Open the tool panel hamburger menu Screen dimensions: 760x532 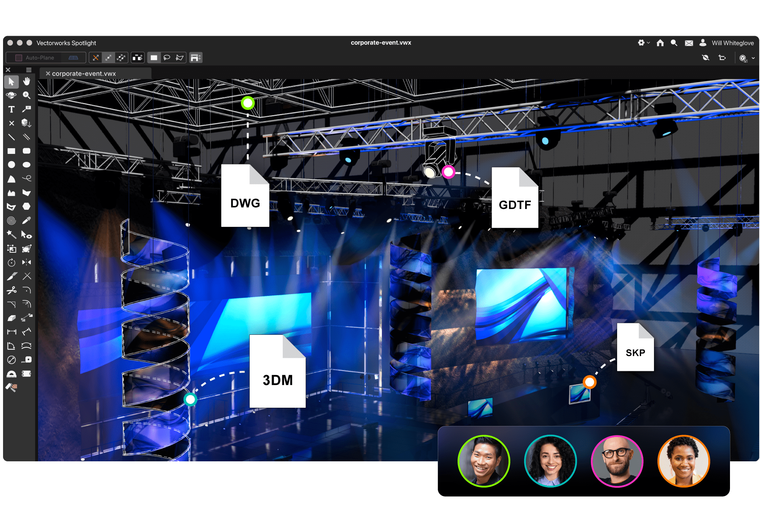[29, 70]
